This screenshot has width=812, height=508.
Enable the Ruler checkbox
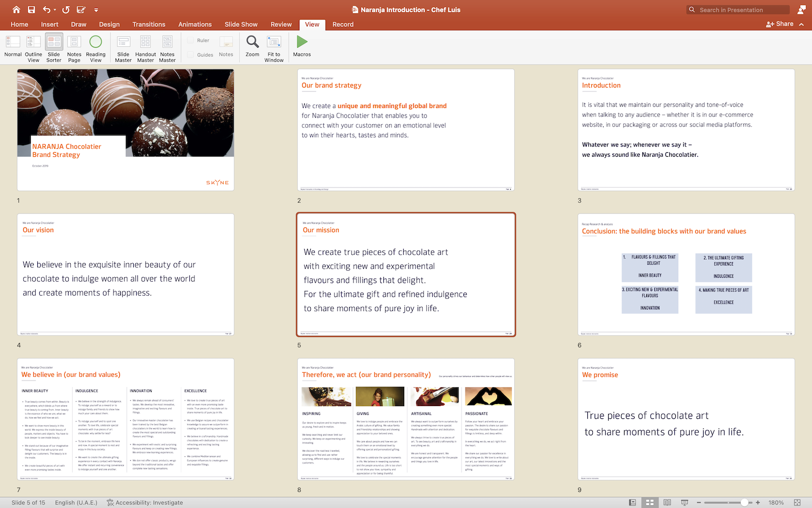(191, 40)
